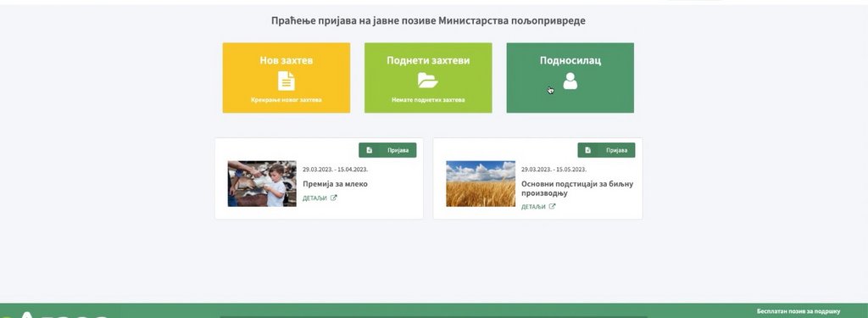868x318 pixels.
Task: Click date range 29.03.2023. - 15.05.2023.
Action: pyautogui.click(x=554, y=170)
